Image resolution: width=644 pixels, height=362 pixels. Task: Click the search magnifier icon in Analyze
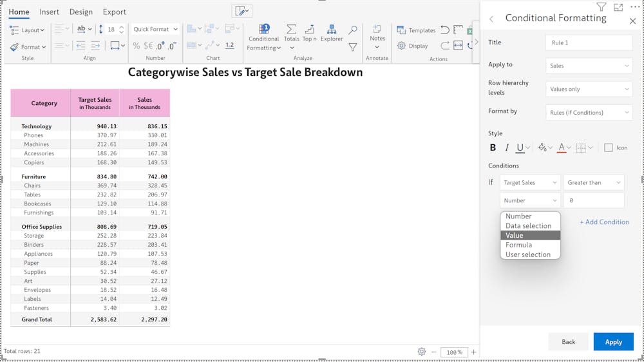coord(352,30)
